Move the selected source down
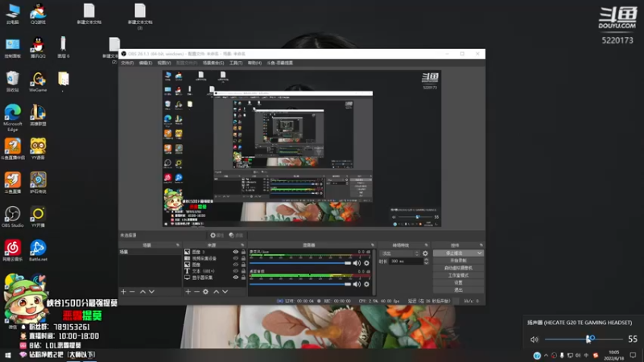 (x=225, y=291)
